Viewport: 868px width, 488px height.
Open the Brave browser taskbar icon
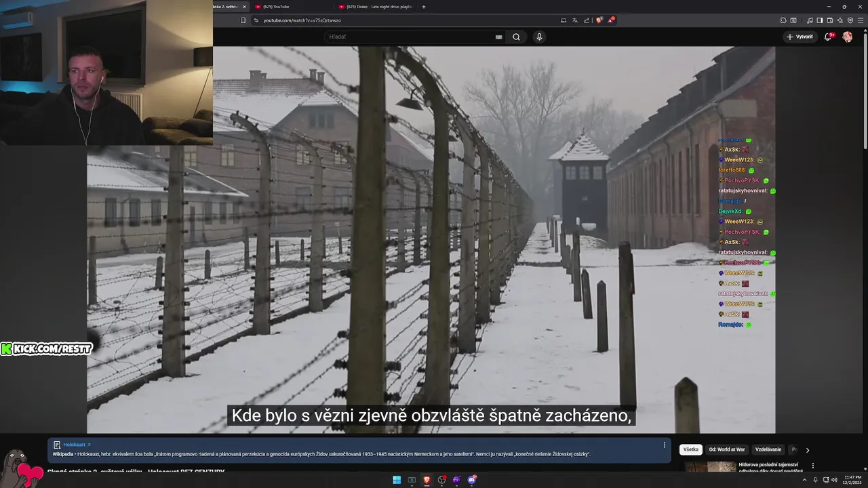pos(427,480)
